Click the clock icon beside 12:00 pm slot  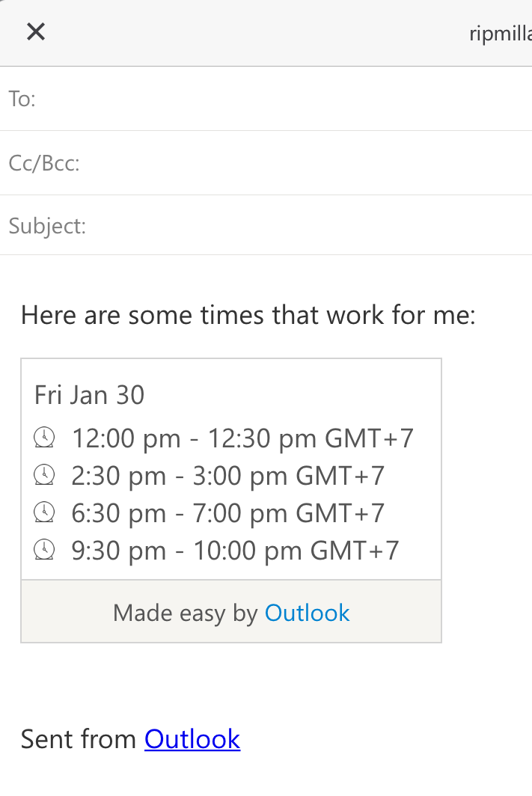click(45, 438)
